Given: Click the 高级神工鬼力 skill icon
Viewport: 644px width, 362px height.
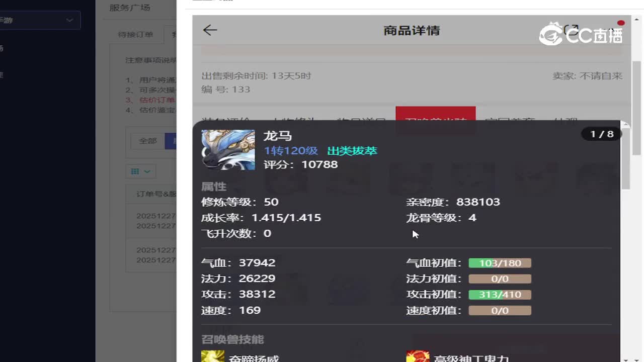Looking at the screenshot, I should [418, 356].
